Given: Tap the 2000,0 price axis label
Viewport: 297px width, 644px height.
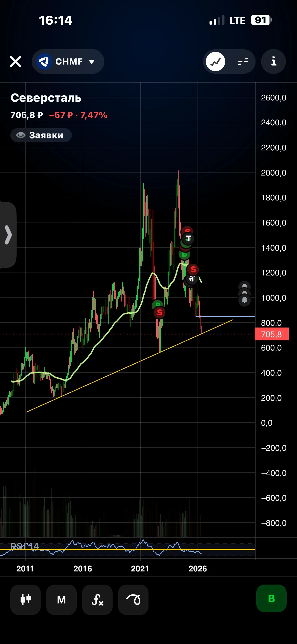Looking at the screenshot, I should point(274,173).
